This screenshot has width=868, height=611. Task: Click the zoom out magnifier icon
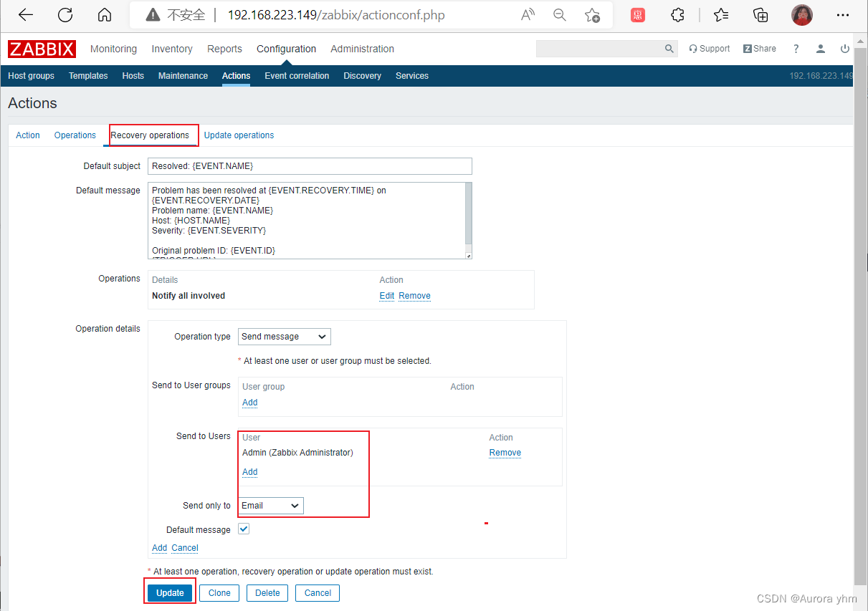click(560, 15)
